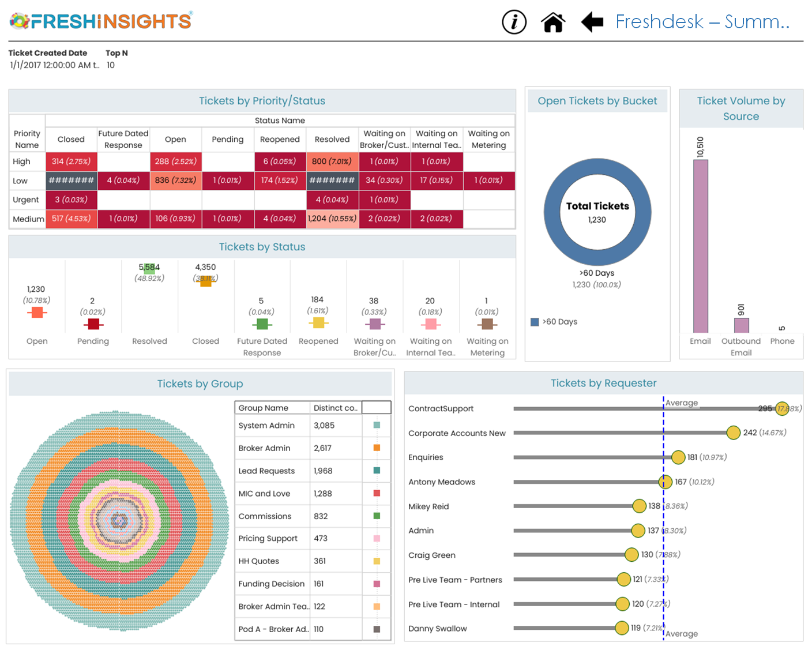Select the Corporate Accounts New requester label

(457, 433)
